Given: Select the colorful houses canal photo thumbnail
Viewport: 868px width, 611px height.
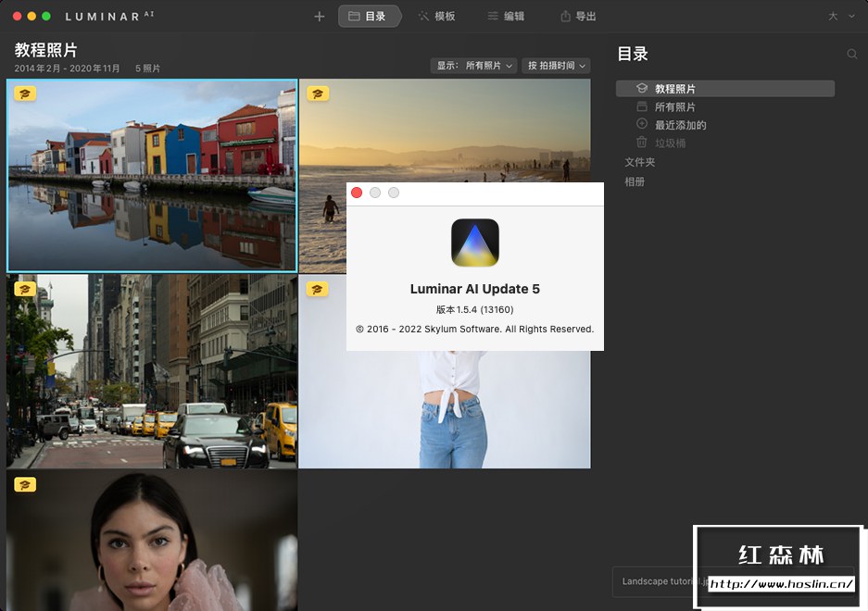Looking at the screenshot, I should [x=152, y=176].
